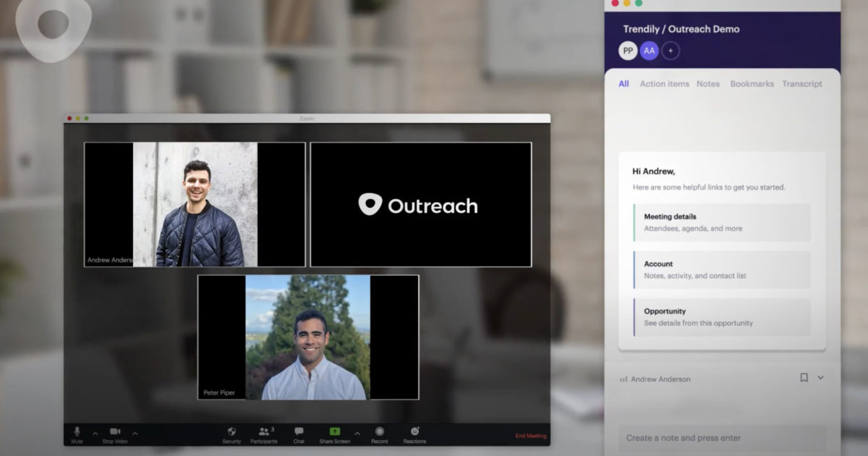Toggle recording bars next to Andrew Anderson
Viewport: 868px width, 456px height.
click(624, 378)
